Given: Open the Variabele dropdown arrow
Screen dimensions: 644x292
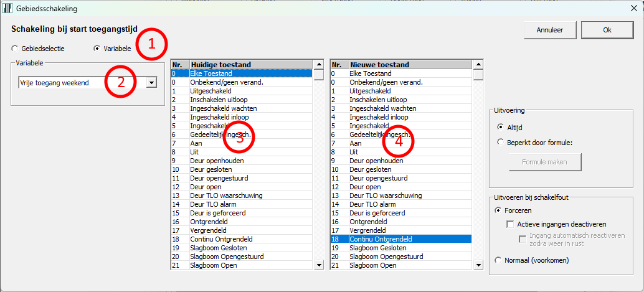Looking at the screenshot, I should click(151, 83).
